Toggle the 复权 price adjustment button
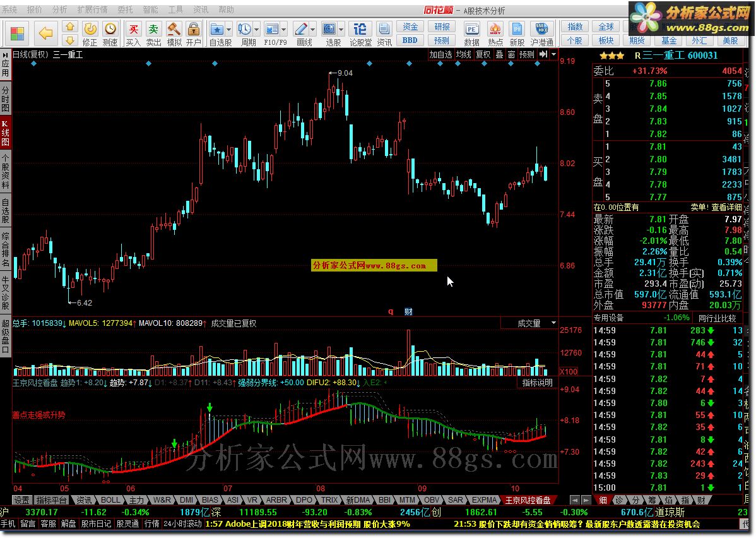The width and height of the screenshot is (756, 538). [x=483, y=54]
